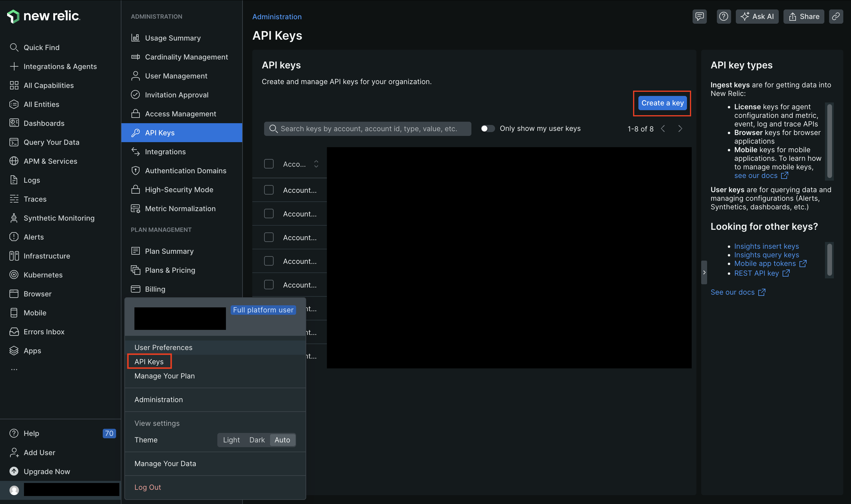Click the Create a key button

(662, 103)
